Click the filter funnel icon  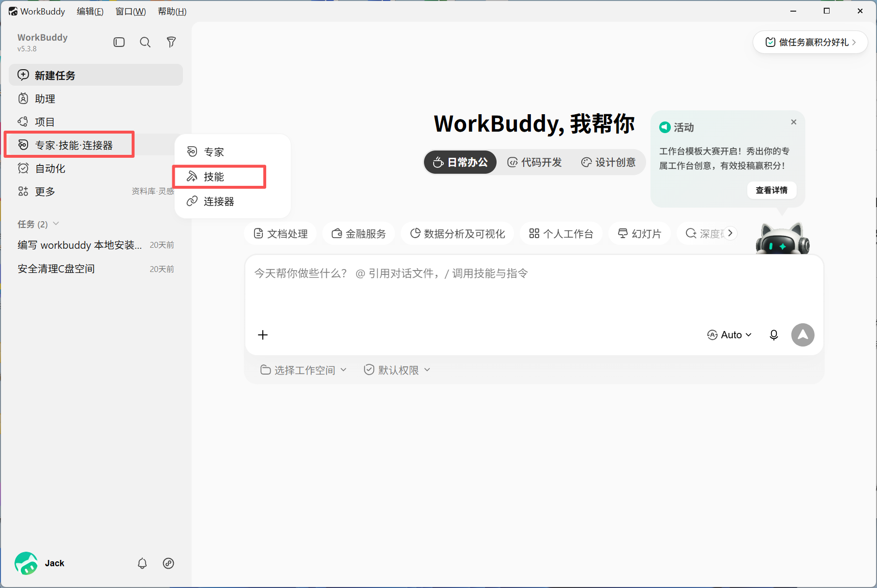click(171, 42)
